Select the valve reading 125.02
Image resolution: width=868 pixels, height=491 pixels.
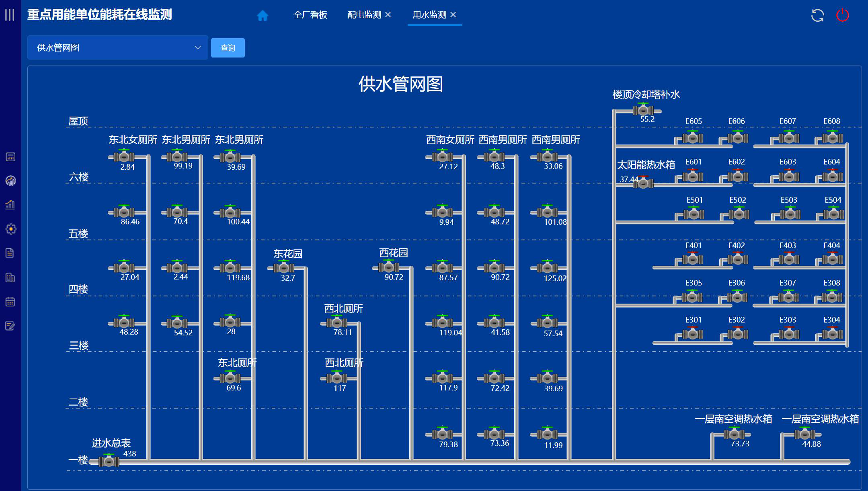pyautogui.click(x=548, y=267)
